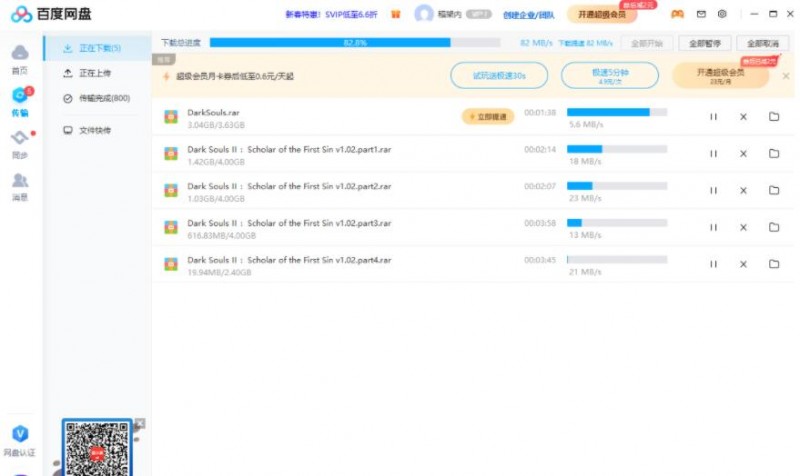The width and height of the screenshot is (800, 476).
Task: Open 创建企业/团队 link
Action: [x=529, y=15]
